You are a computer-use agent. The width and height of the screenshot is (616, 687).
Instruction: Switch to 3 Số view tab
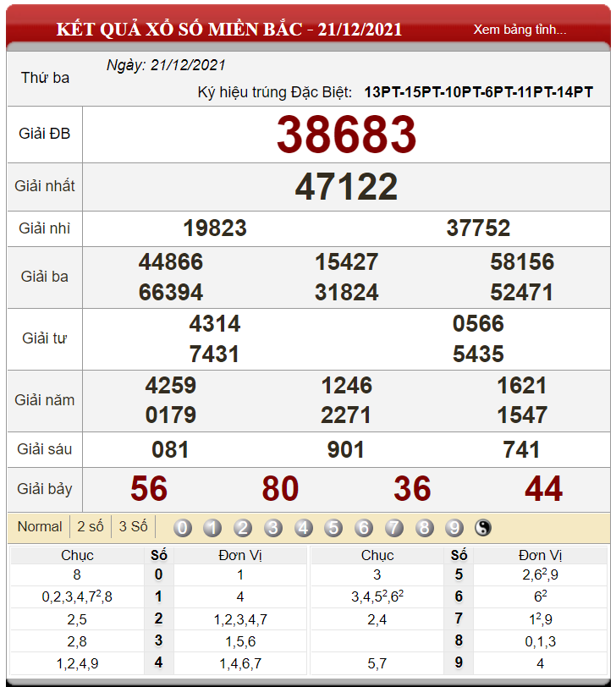coord(133,526)
